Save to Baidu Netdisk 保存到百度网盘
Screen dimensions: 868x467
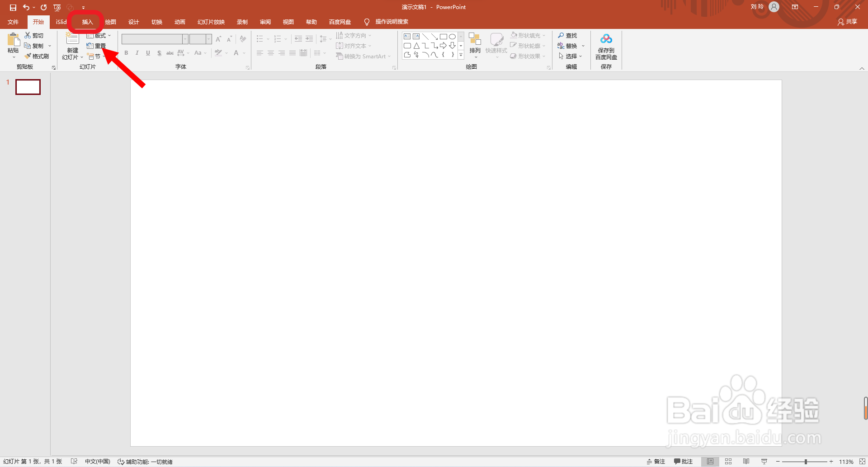(606, 46)
